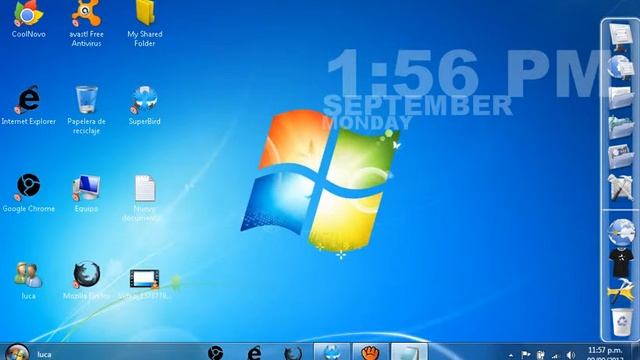640x360 pixels.
Task: Click Show desktop button at taskbar end
Action: 636,352
